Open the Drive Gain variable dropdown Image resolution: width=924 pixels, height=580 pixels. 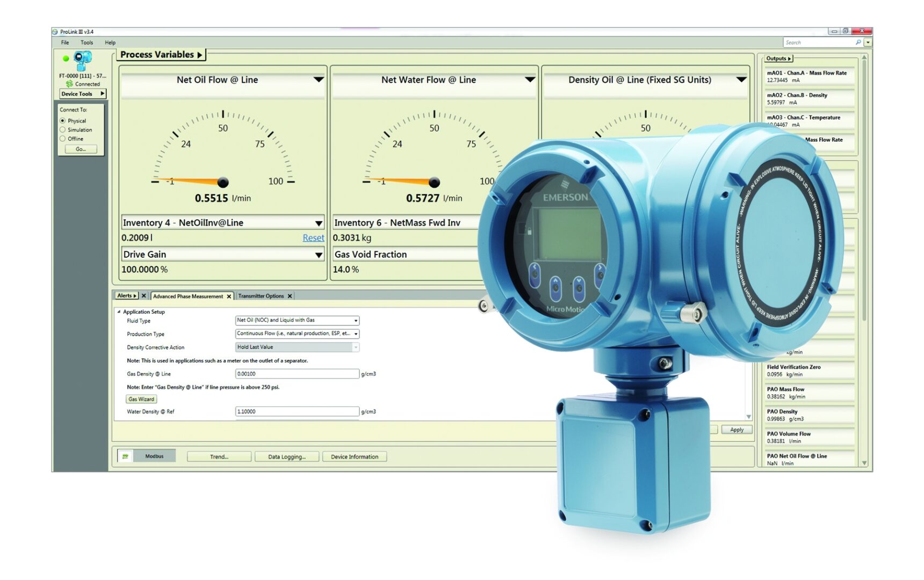[319, 255]
